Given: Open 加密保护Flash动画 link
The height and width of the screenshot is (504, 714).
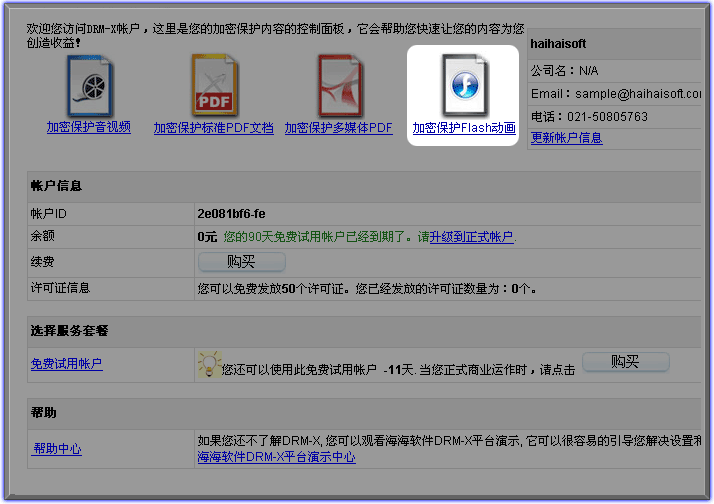Looking at the screenshot, I should pyautogui.click(x=464, y=128).
